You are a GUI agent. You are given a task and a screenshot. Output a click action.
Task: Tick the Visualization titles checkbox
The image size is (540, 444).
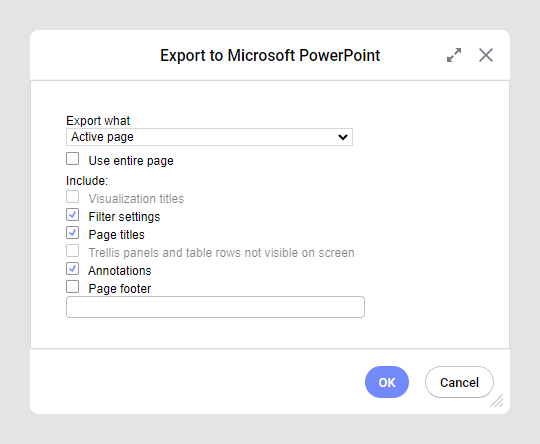coord(72,197)
